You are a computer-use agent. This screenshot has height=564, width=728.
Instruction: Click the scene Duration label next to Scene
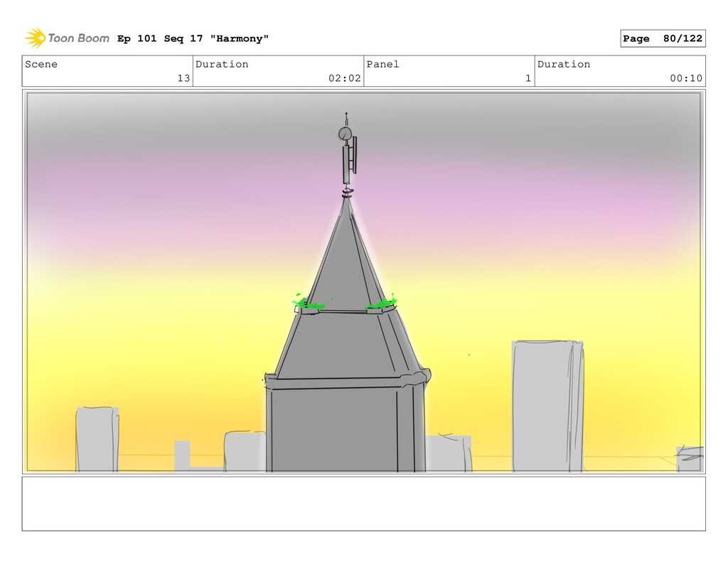coord(222,64)
